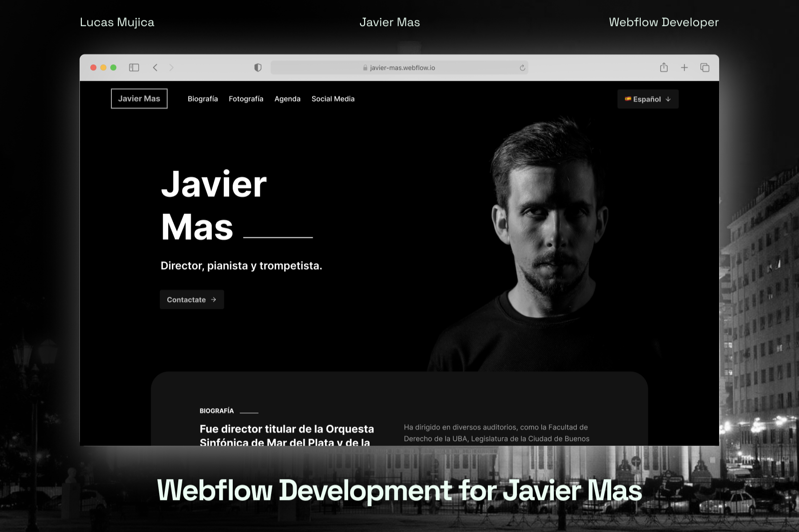Image resolution: width=799 pixels, height=532 pixels.
Task: Open the Agenda nav item
Action: (287, 99)
